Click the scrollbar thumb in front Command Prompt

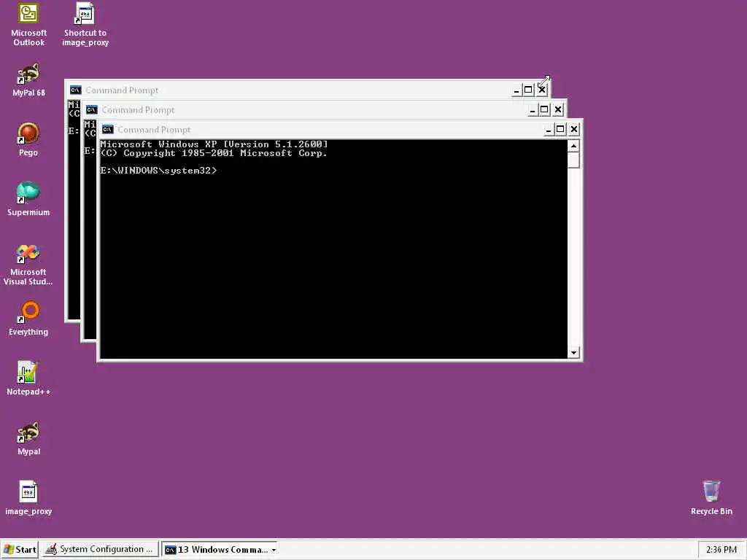(x=573, y=160)
